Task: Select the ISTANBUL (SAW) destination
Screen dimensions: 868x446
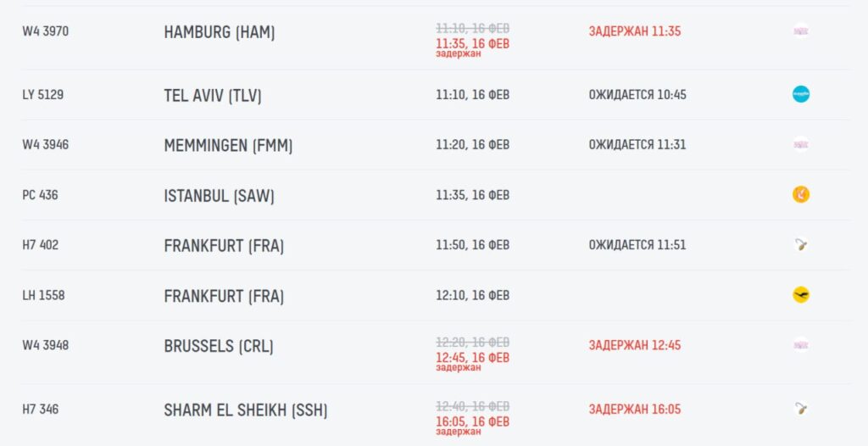Action: pyautogui.click(x=219, y=196)
